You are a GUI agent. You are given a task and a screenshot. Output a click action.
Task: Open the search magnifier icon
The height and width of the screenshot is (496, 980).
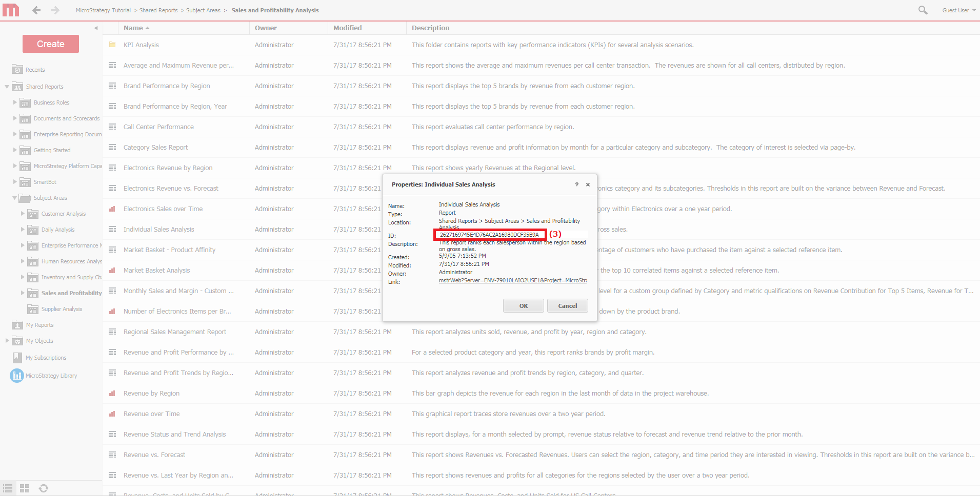pos(923,10)
